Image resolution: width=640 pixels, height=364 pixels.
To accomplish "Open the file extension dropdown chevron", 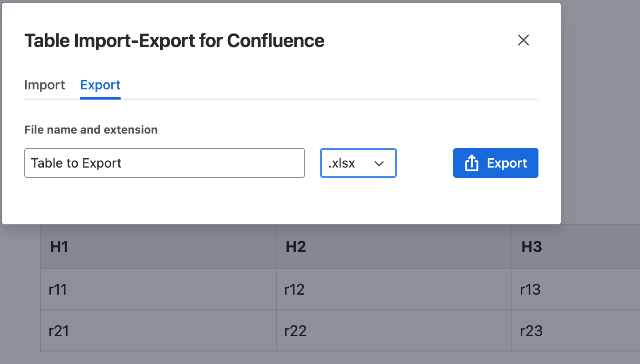I will tap(379, 163).
